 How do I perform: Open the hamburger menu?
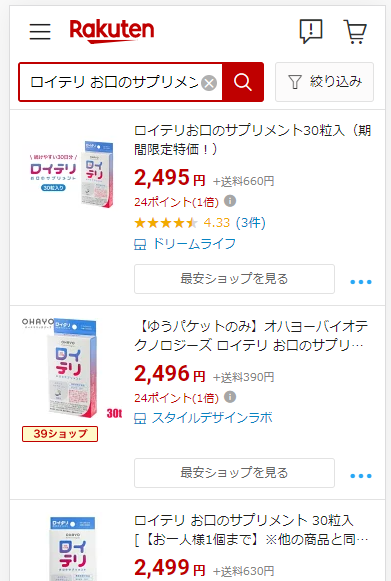click(x=40, y=31)
